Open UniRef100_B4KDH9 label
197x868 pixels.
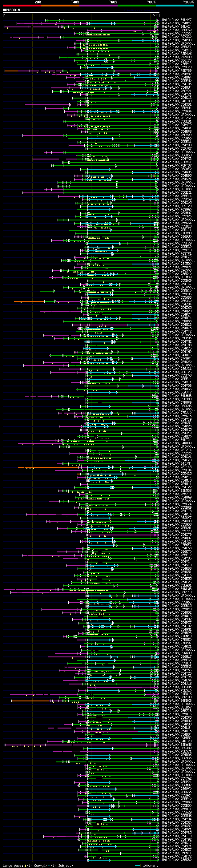tap(177, 443)
